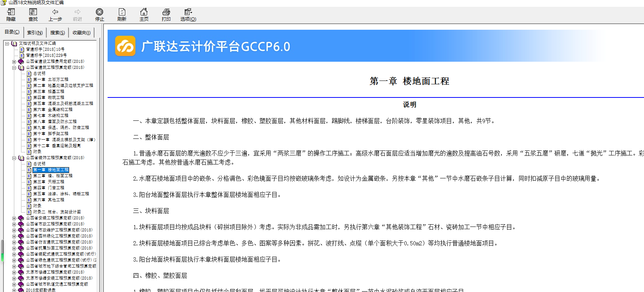The width and height of the screenshot is (644, 292).
Task: Click the 停止 (stop) toolbar icon
Action: [99, 12]
